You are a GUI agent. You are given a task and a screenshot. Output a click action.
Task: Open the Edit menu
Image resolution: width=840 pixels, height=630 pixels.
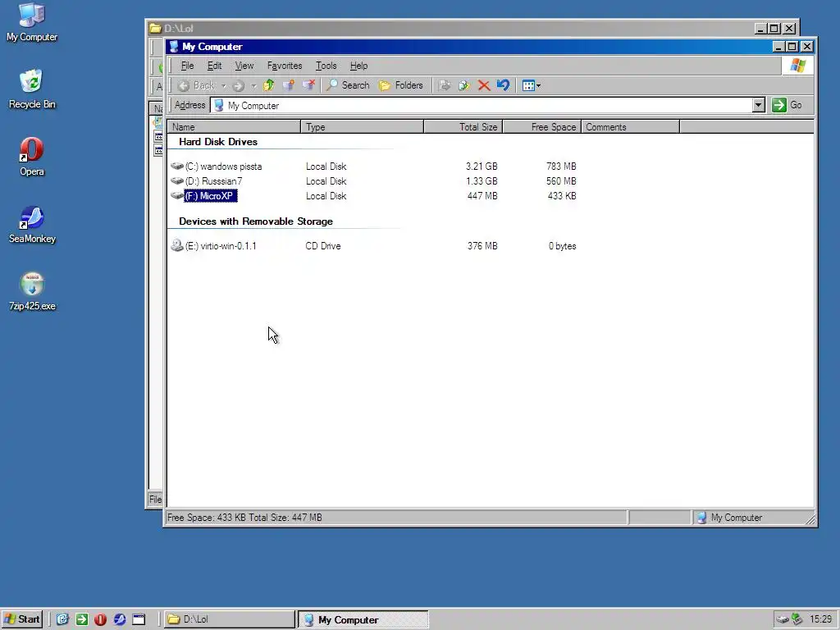click(214, 66)
